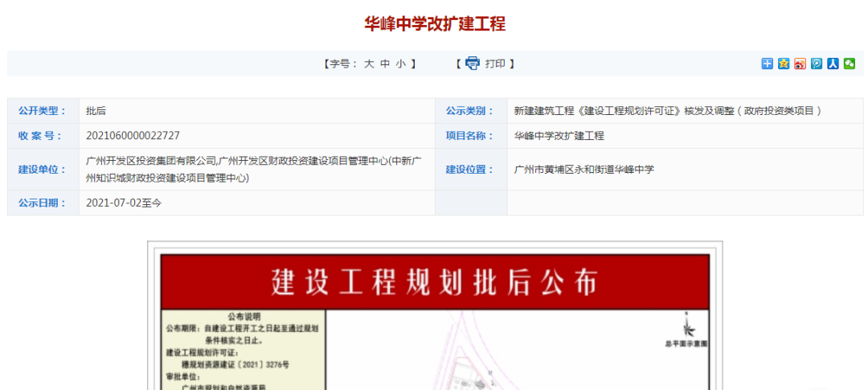Click the 公开类型 label cell
Screen dimensions: 868x390
pos(43,111)
